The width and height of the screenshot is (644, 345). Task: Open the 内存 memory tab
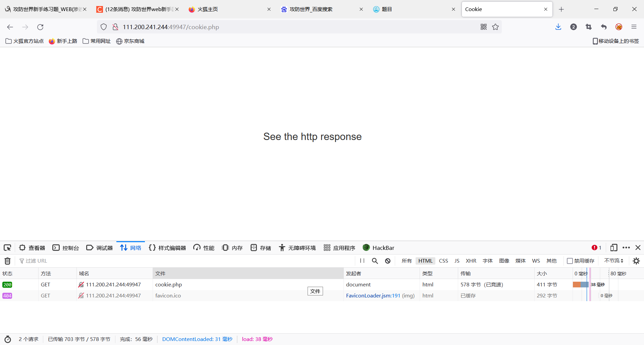point(232,248)
